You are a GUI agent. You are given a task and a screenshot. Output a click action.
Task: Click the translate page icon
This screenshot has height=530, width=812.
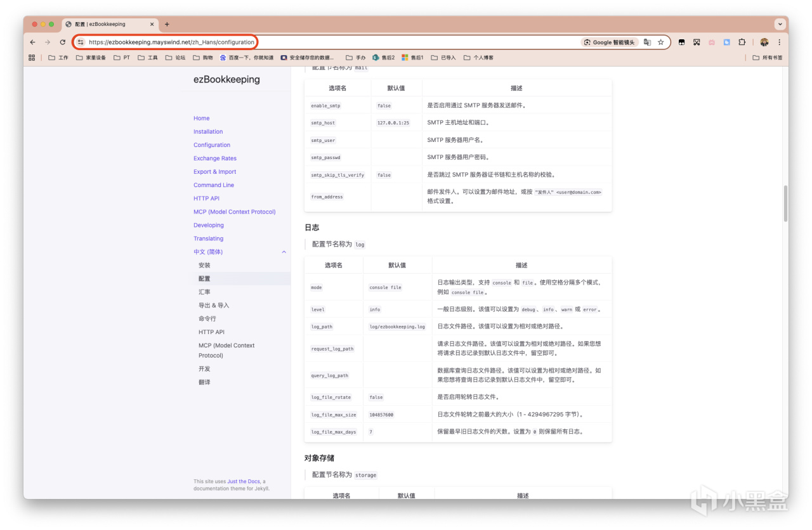point(647,42)
